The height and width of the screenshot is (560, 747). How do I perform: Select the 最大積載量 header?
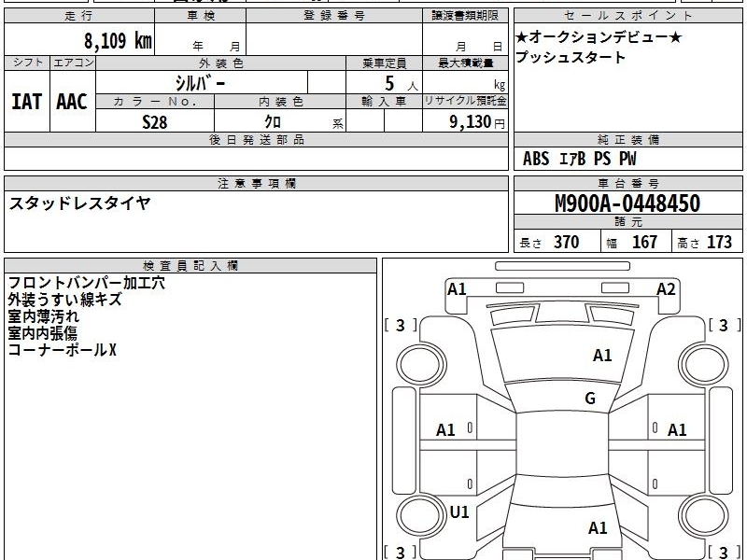pyautogui.click(x=465, y=63)
